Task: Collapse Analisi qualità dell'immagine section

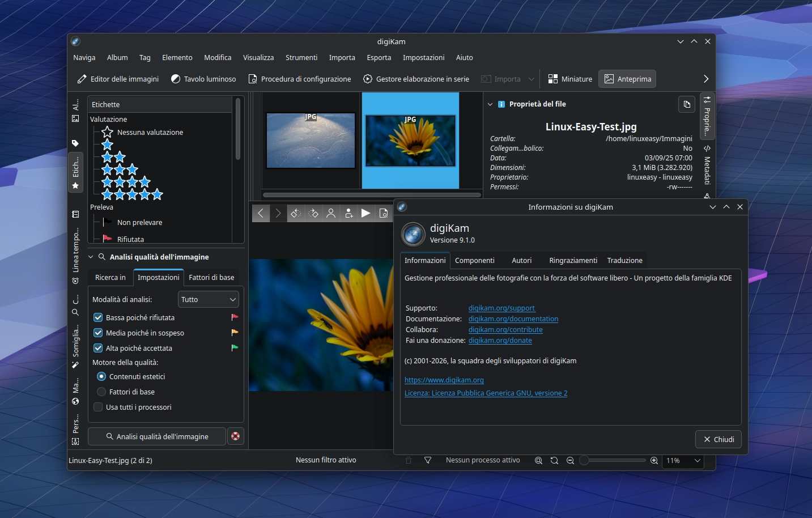Action: 91,257
